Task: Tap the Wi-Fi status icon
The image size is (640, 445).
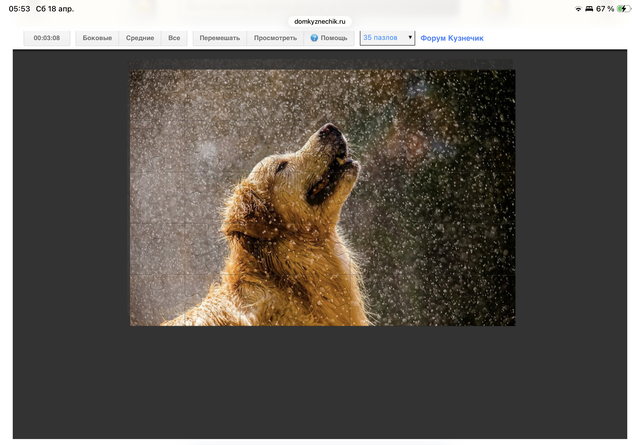Action: [578, 9]
